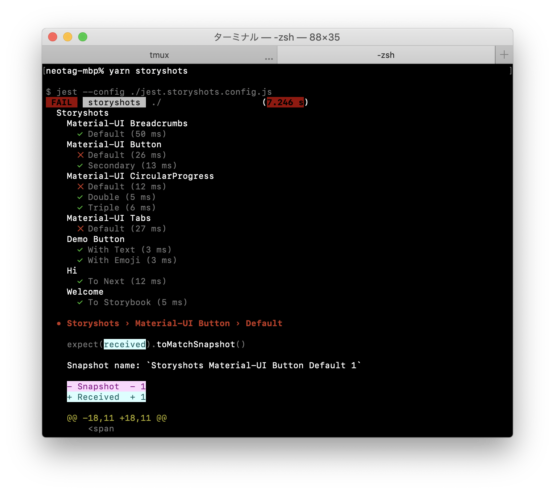Image resolution: width=555 pixels, height=493 pixels.
Task: Click 'Secondary (13 ms)' result line
Action: (132, 166)
